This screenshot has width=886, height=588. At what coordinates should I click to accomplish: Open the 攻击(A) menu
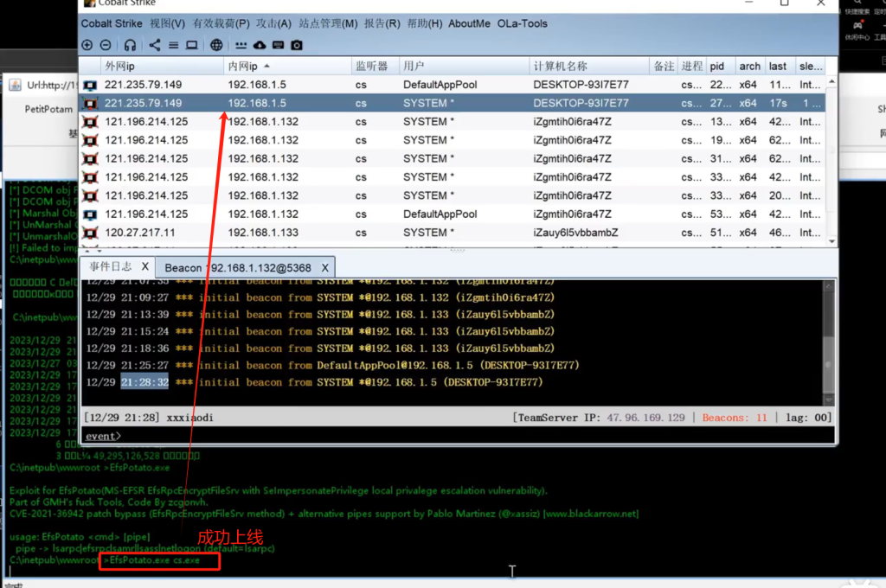(x=273, y=23)
